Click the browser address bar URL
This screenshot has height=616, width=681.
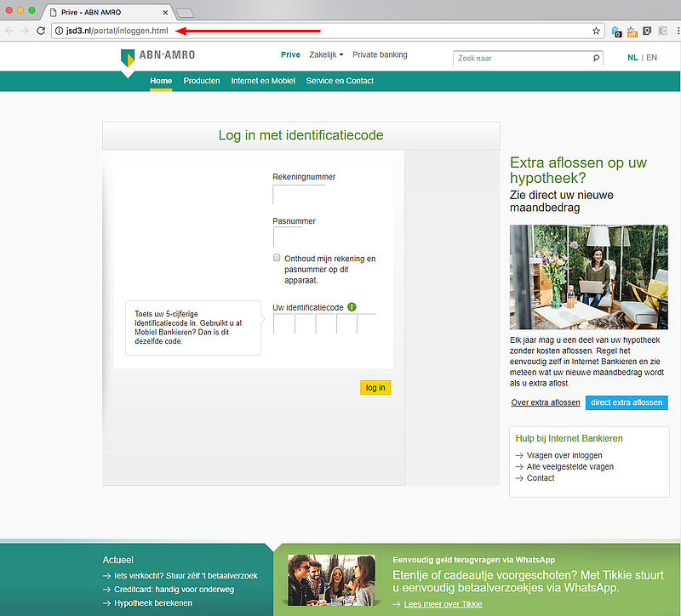coord(117,31)
